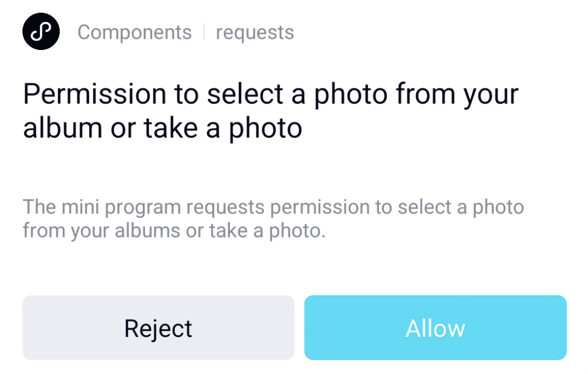Click the first line of the permission title
This screenshot has width=588, height=374.
[x=270, y=95]
